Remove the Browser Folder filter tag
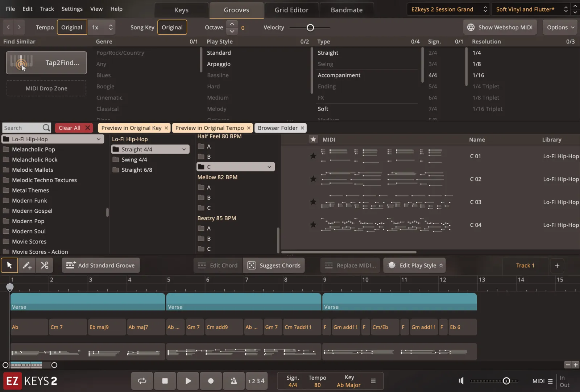Viewport: 580px width, 392px height. coord(302,128)
